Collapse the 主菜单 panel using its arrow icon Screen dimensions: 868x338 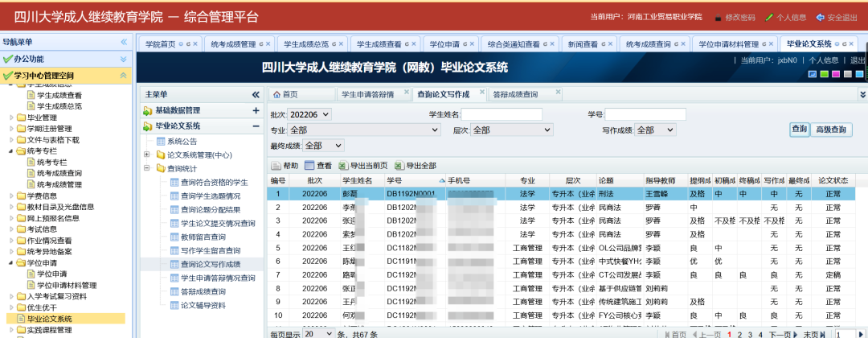[x=256, y=95]
